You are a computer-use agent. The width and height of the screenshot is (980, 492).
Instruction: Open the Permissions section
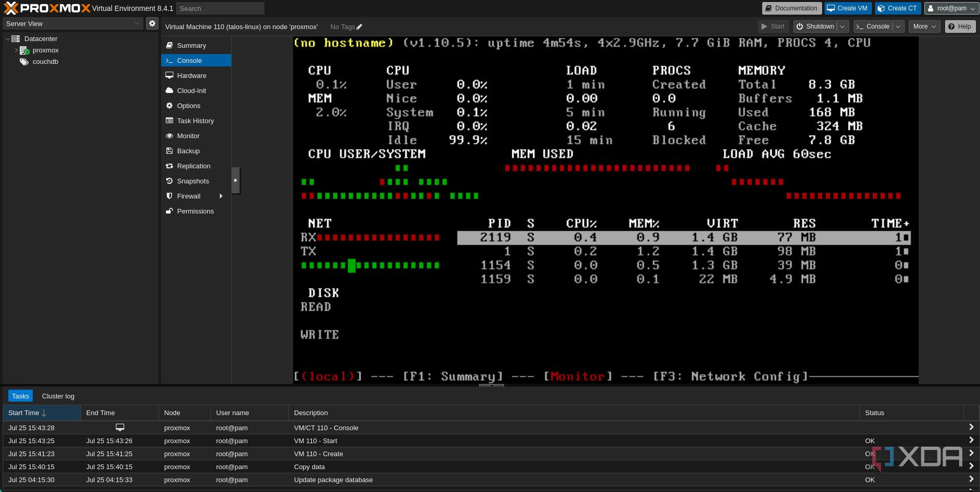(195, 211)
